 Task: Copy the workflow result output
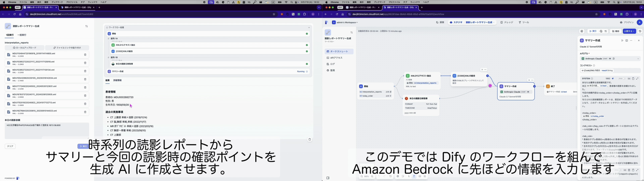coord(310,140)
